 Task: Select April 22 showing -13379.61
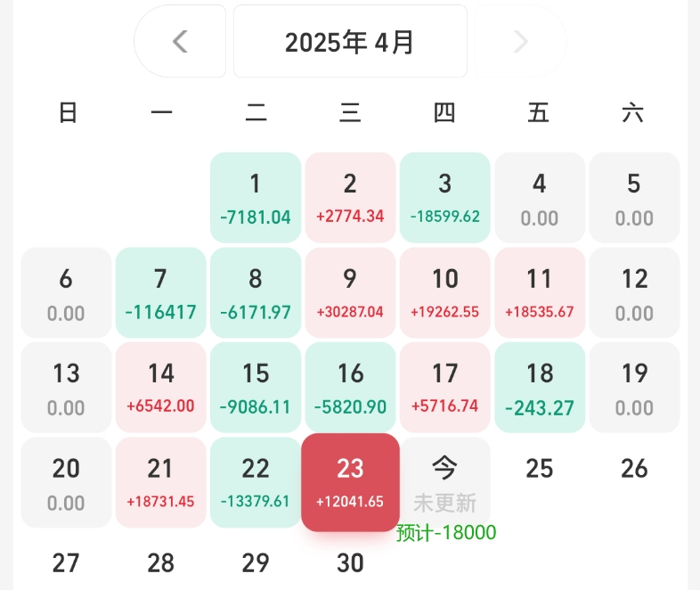256,482
